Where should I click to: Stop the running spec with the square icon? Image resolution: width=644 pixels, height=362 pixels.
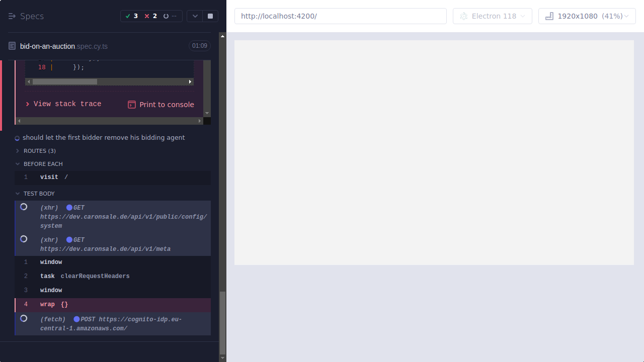click(x=210, y=16)
